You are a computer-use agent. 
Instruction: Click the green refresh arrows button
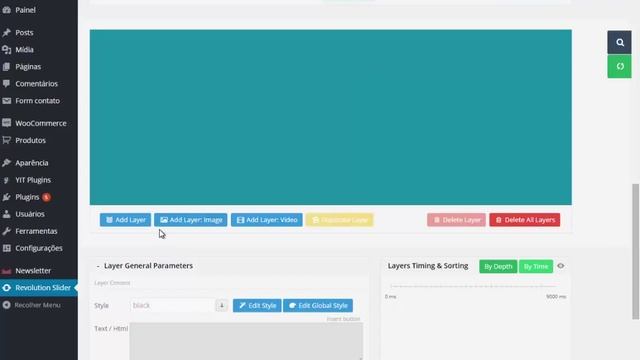(x=620, y=67)
